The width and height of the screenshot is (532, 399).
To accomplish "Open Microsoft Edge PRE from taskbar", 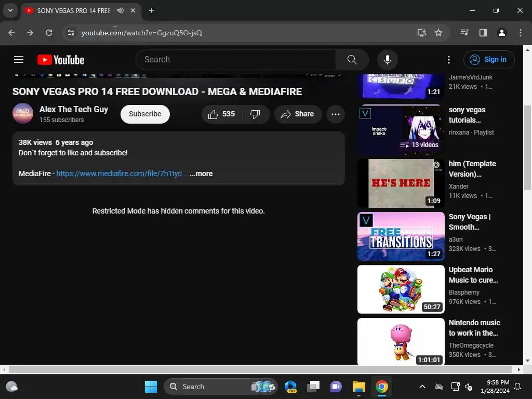I will coord(290,387).
